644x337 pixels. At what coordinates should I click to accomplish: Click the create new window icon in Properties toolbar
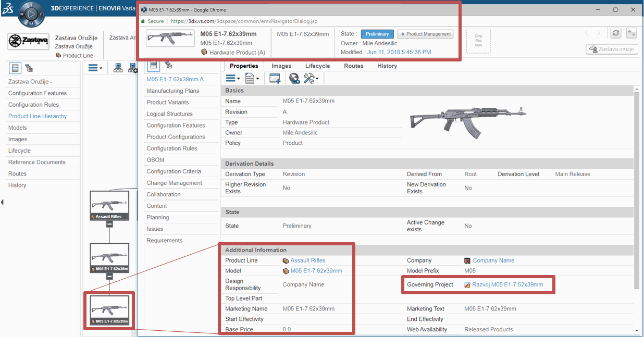pos(275,79)
